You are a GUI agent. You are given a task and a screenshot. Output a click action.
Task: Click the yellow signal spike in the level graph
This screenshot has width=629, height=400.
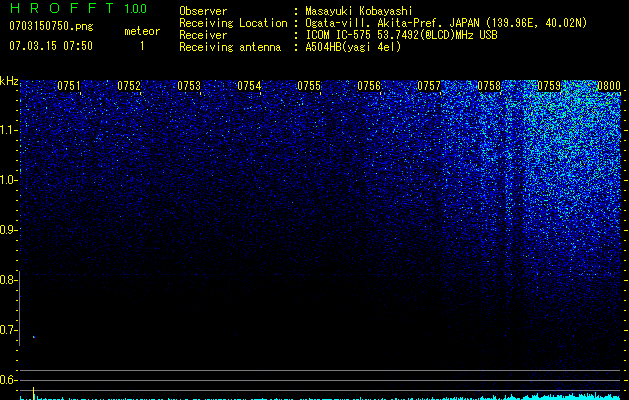click(x=34, y=392)
